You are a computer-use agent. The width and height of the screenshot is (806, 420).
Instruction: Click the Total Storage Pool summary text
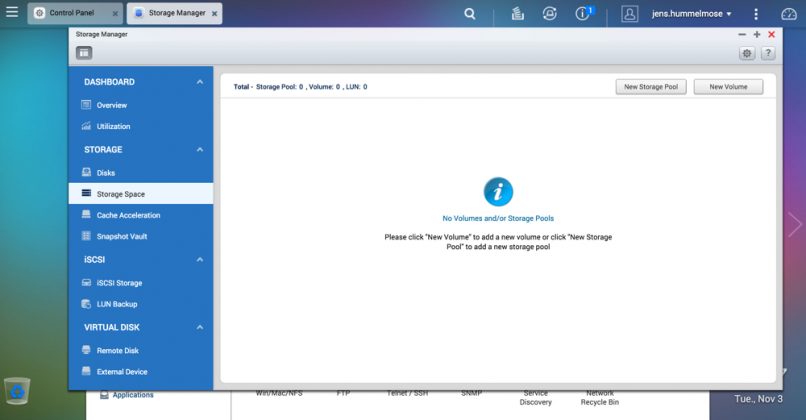click(x=300, y=87)
